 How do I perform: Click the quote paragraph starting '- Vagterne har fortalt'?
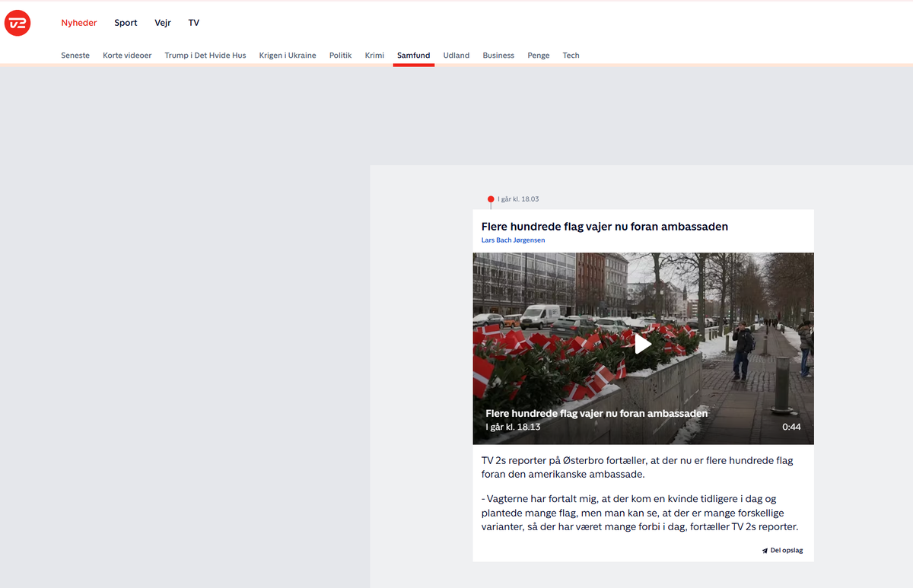tap(640, 513)
